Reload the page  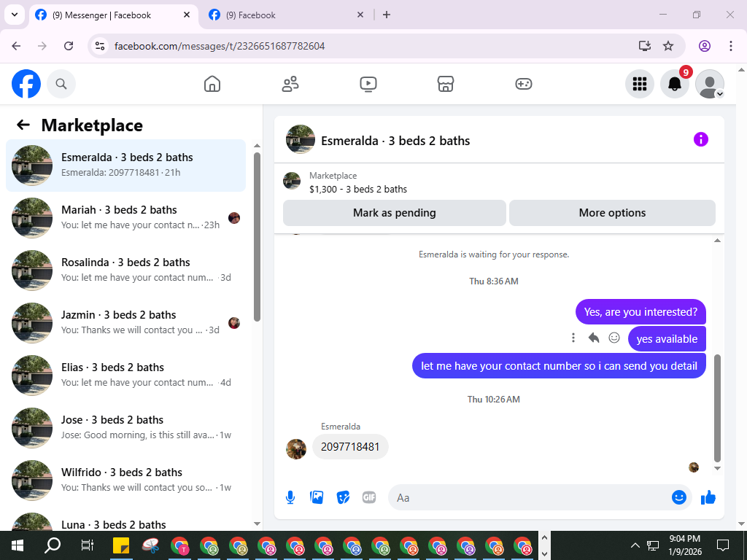click(69, 46)
